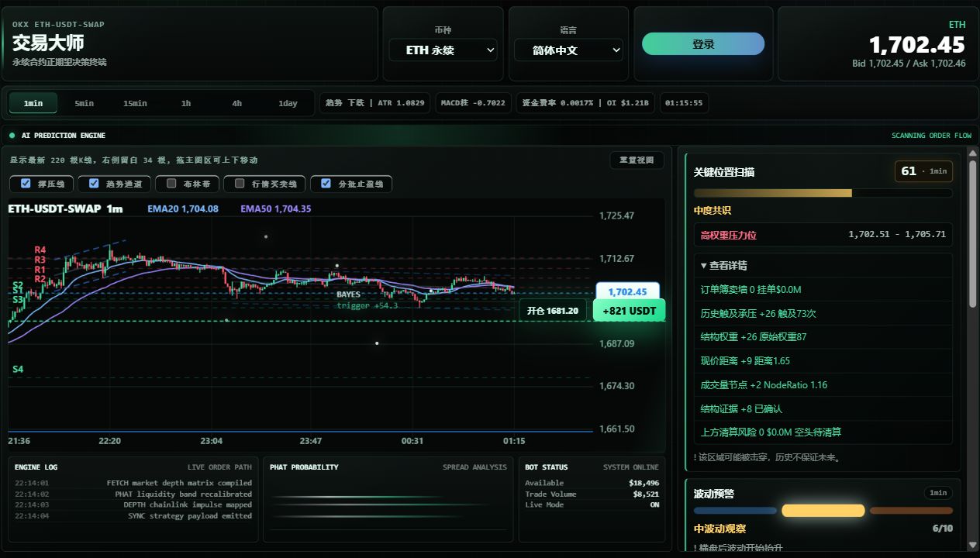The height and width of the screenshot is (558, 980).
Task: Click the SYSTEM ONLINE status label
Action: click(x=631, y=467)
